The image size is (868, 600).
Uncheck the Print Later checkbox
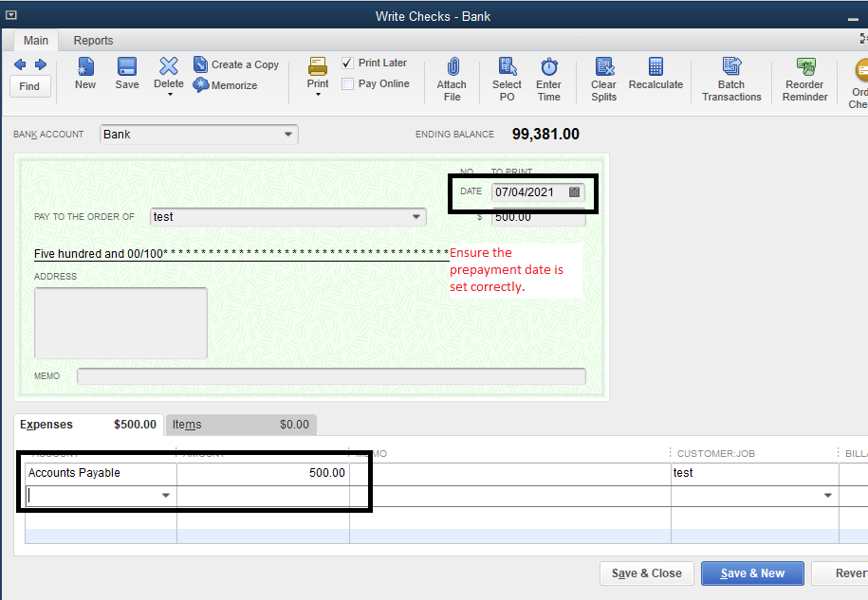(347, 64)
